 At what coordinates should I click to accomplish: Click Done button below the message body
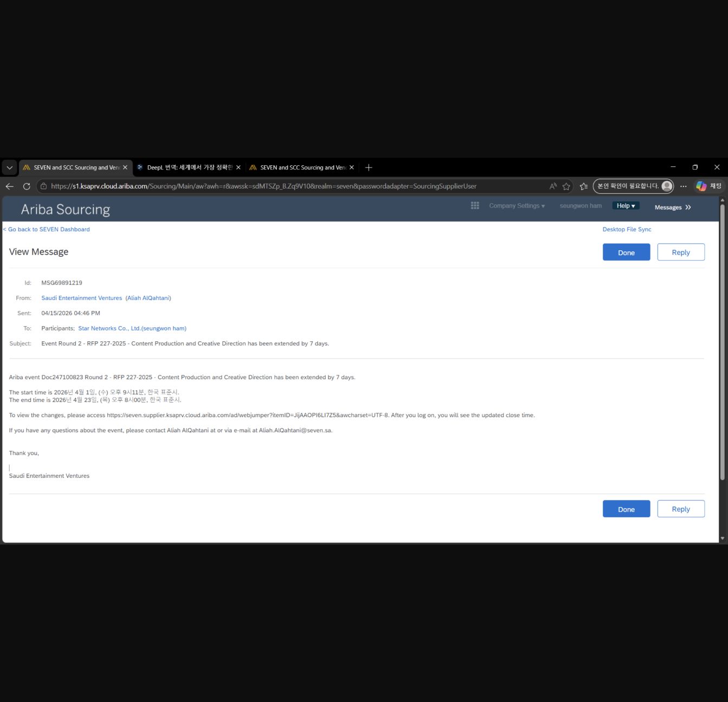626,509
